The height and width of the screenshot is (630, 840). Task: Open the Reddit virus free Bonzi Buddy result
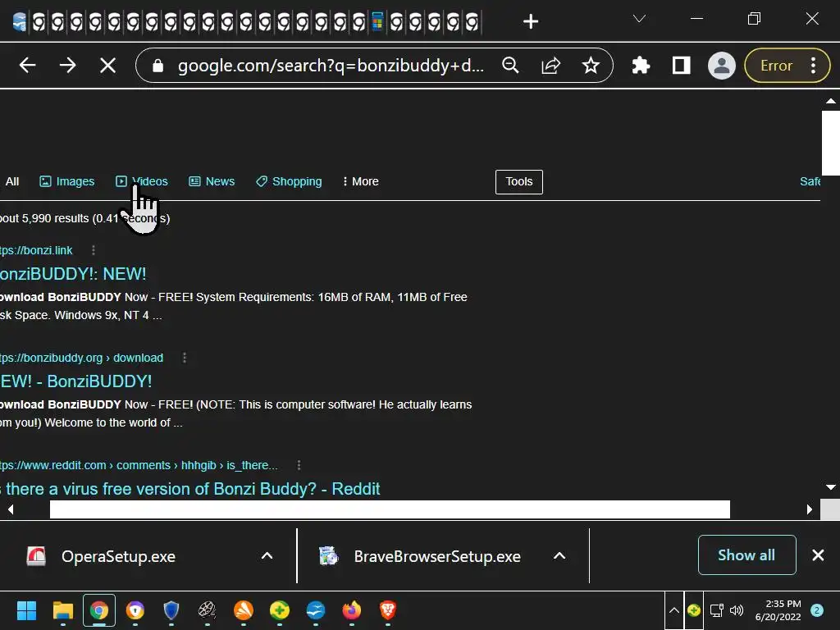coord(190,489)
